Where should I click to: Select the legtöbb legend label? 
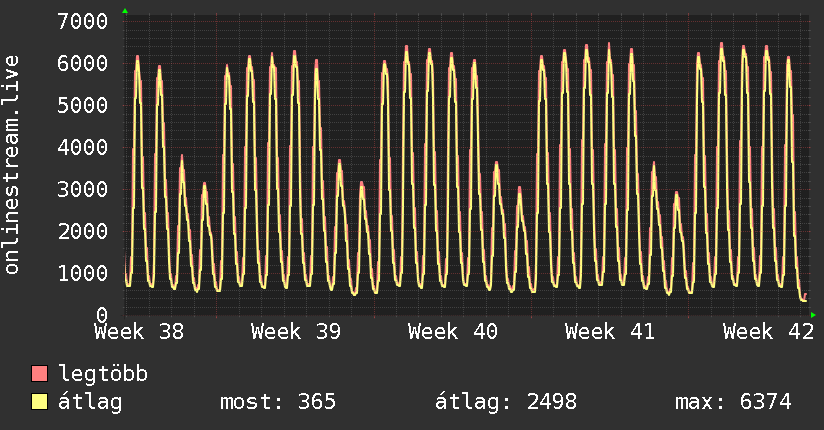point(103,373)
